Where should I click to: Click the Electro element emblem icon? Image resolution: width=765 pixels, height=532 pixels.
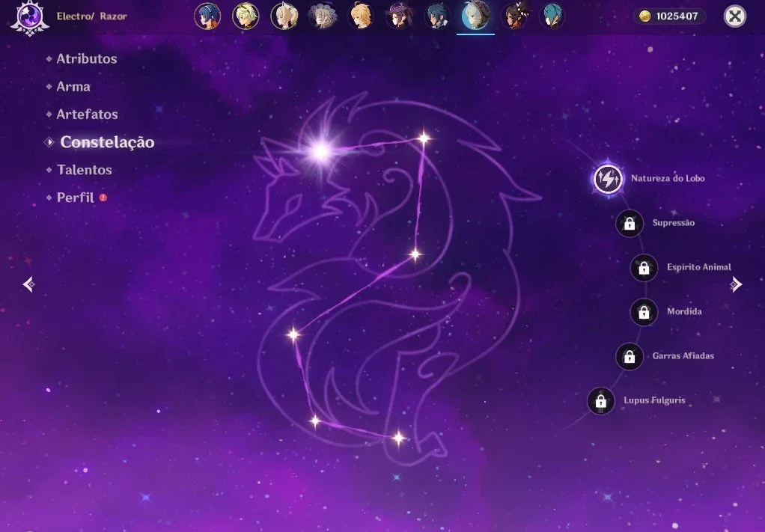30,17
